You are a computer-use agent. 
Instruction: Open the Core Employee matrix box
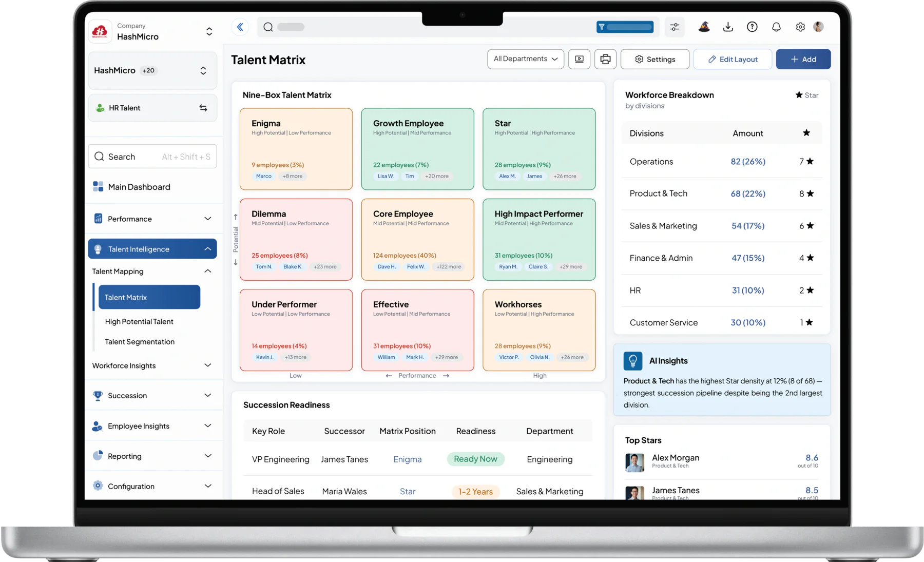coord(417,240)
